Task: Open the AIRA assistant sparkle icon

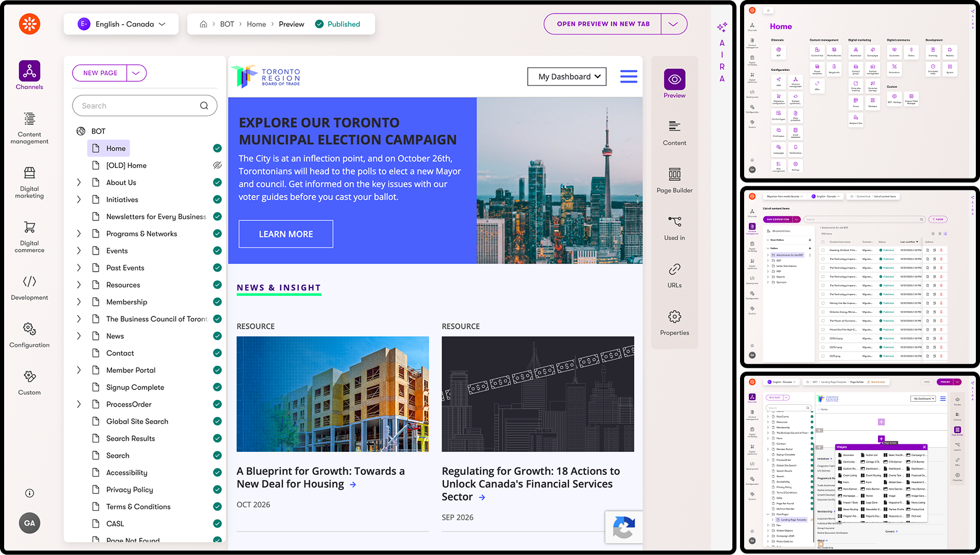Action: click(722, 27)
